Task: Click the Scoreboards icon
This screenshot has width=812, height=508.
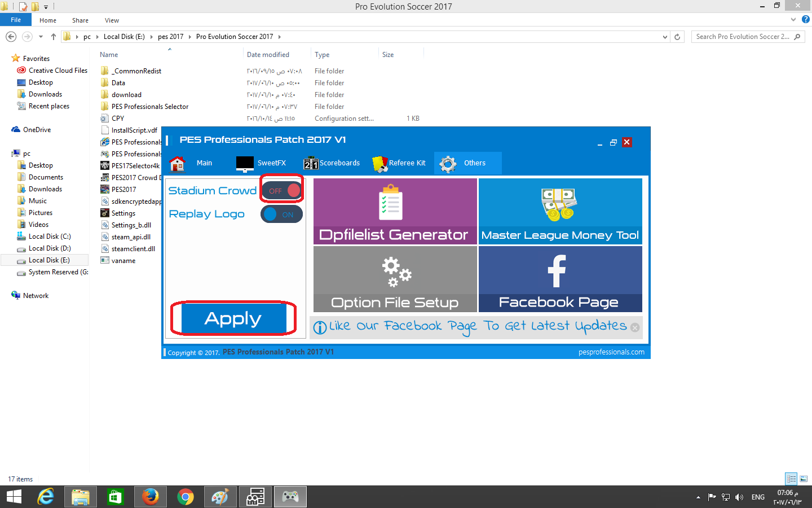Action: coord(311,163)
